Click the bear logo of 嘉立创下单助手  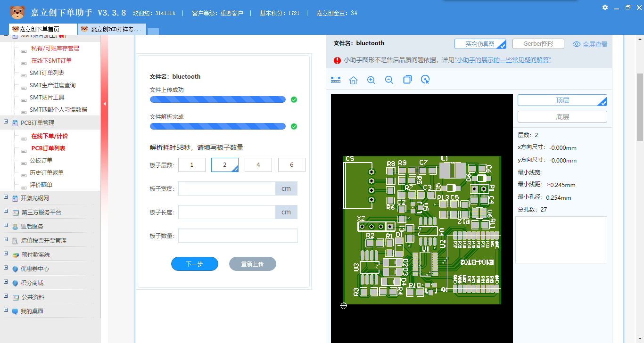pyautogui.click(x=17, y=12)
